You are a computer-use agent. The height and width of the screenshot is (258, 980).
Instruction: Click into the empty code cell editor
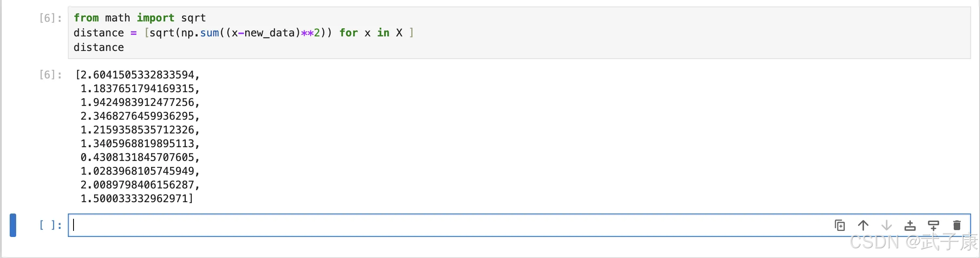tap(444, 225)
